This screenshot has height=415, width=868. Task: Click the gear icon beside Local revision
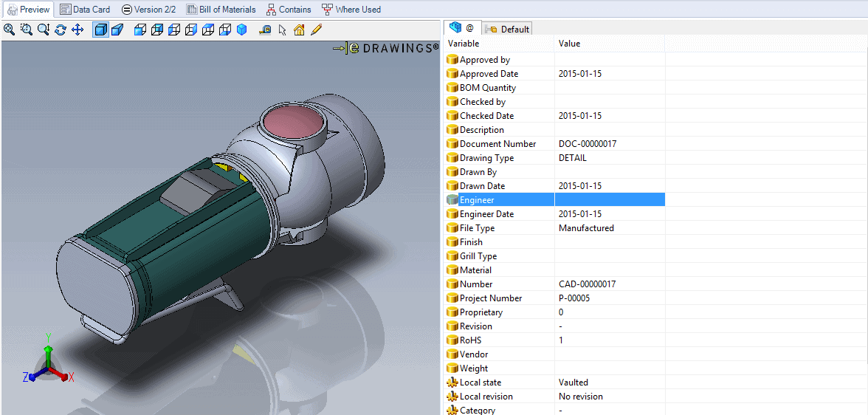[x=452, y=397]
